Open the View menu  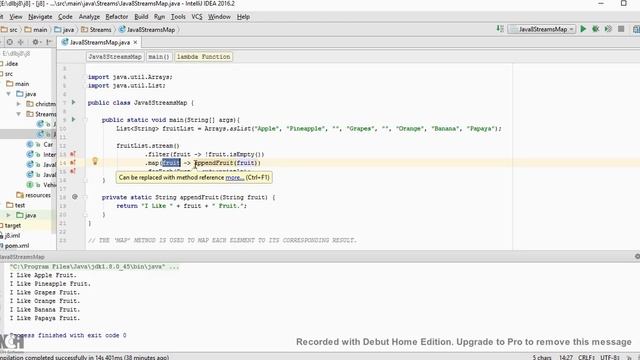(16, 17)
